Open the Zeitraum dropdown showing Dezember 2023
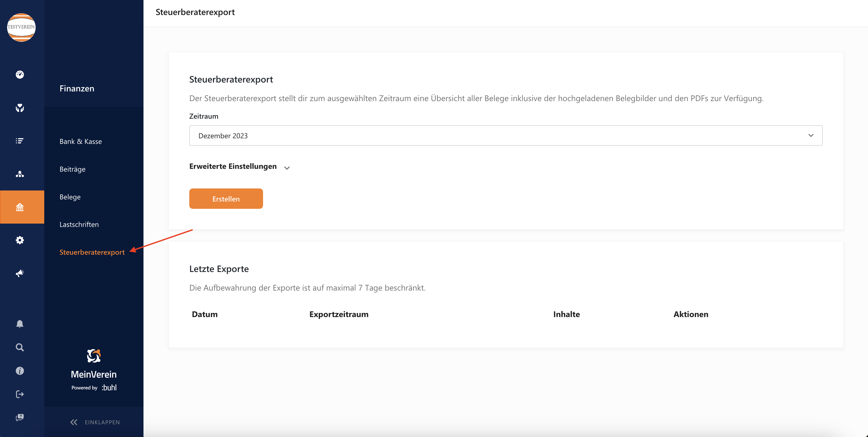This screenshot has width=868, height=437. click(506, 135)
